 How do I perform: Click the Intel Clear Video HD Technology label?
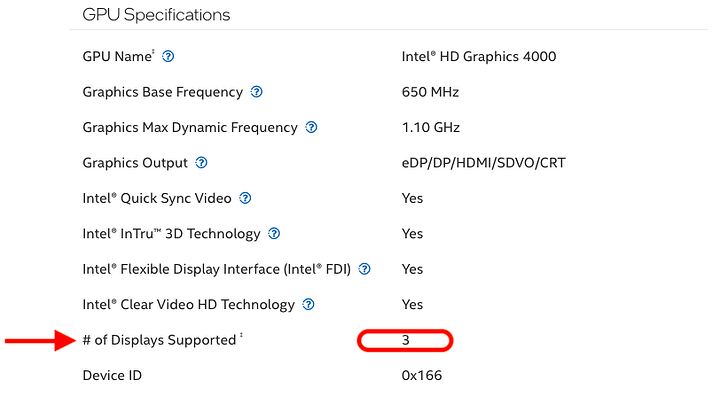tap(188, 304)
